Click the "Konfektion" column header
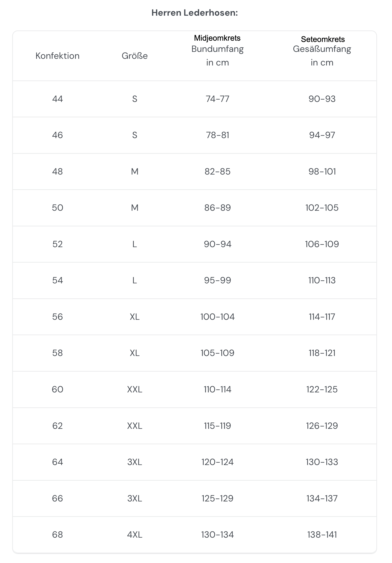 tap(57, 56)
